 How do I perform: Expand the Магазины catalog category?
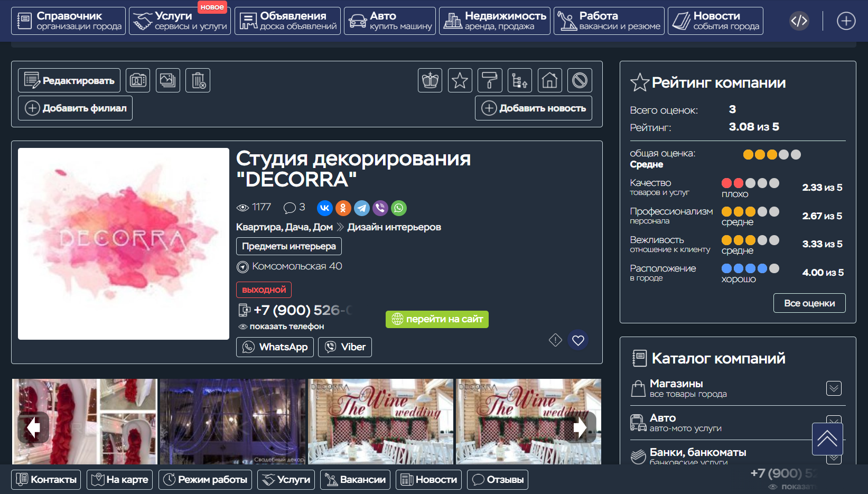click(x=834, y=388)
